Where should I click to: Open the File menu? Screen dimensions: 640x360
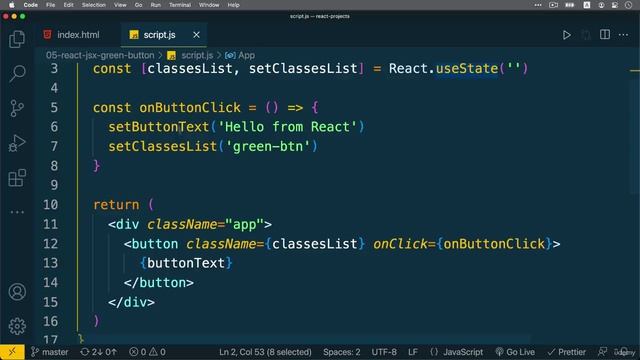pos(50,5)
